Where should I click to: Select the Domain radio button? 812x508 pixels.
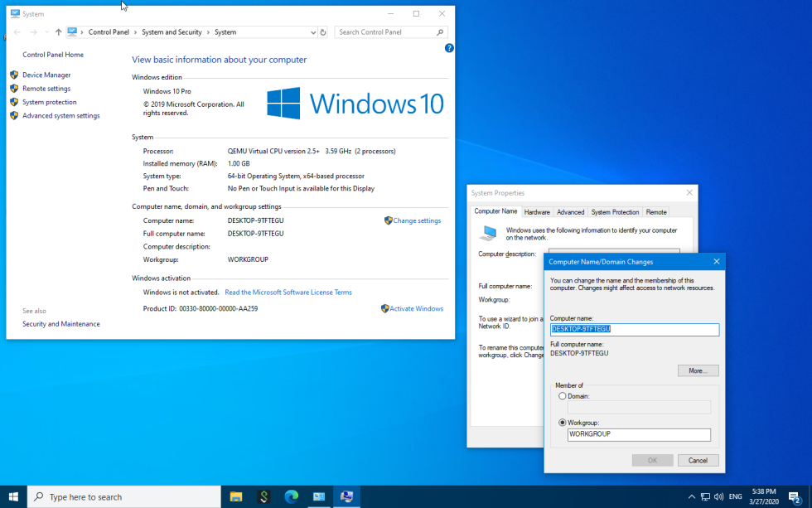[563, 396]
